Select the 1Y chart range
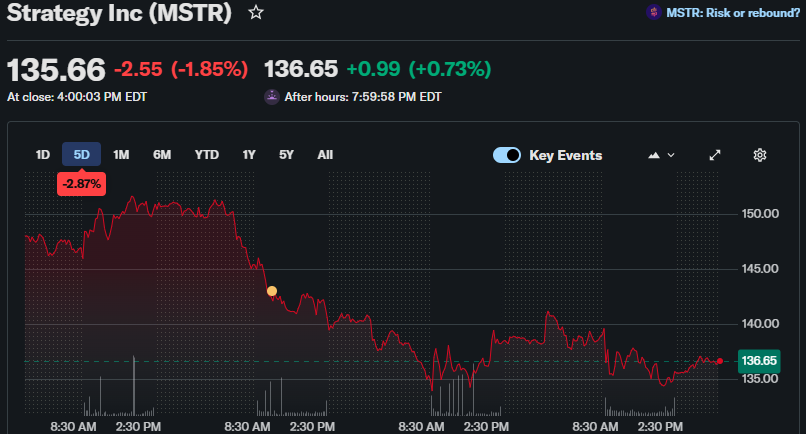 tap(249, 155)
